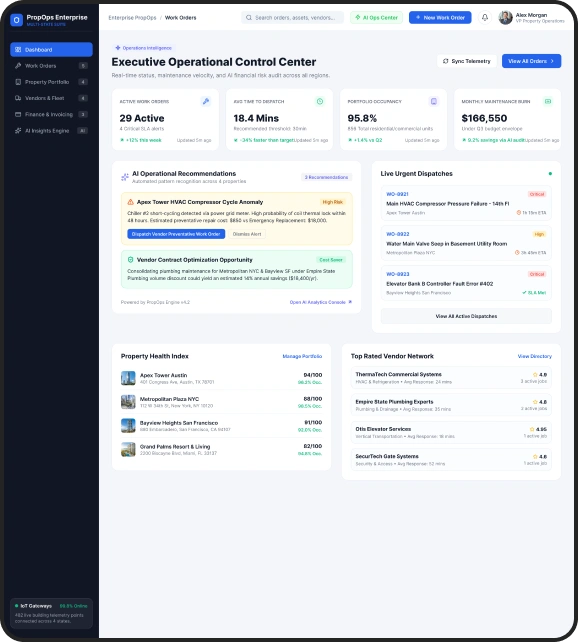Click the Vendors & Fleet truck icon
Screen dimensions: 578x642
[x=18, y=98]
